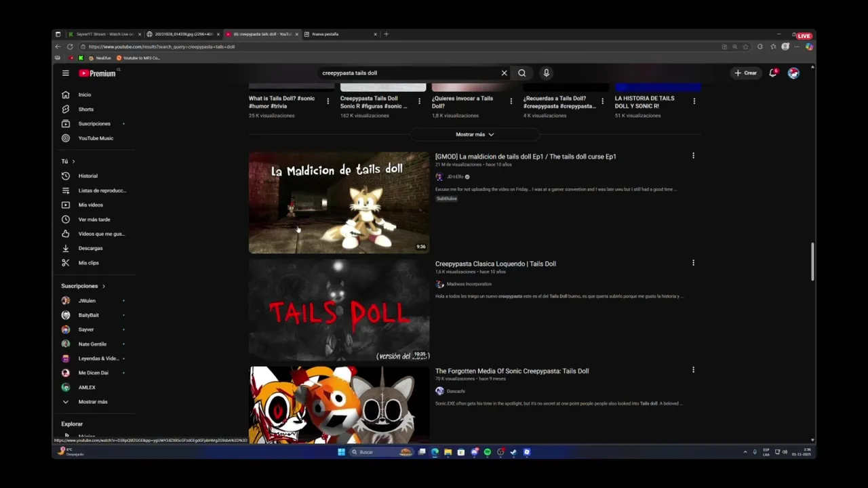This screenshot has width=868, height=488.
Task: Open Me Dicen Dai channel subscription
Action: pos(94,373)
